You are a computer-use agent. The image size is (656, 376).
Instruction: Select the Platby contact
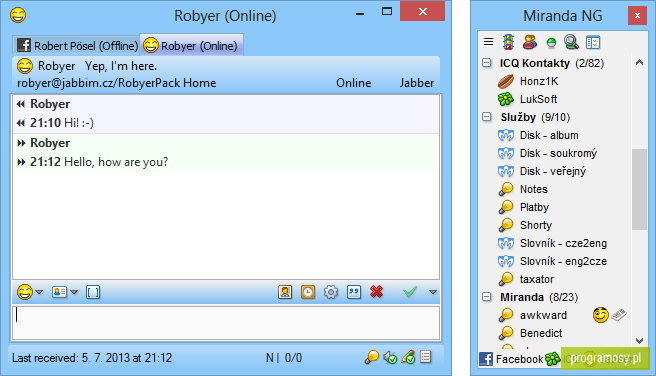[534, 207]
